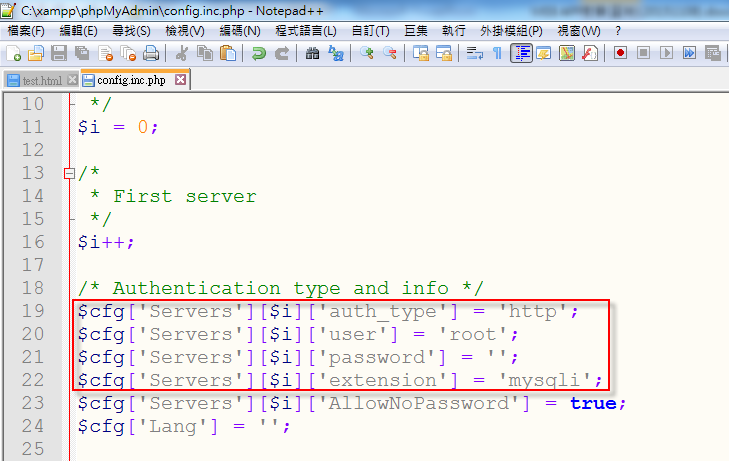The width and height of the screenshot is (729, 461).
Task: Click the 'true' AllowNoPassword value
Action: (593, 403)
